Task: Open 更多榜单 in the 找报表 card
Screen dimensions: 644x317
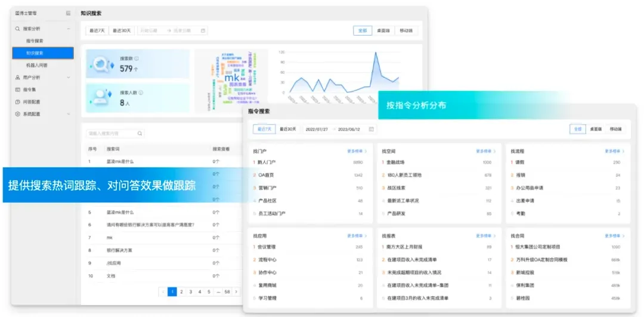Action: click(x=485, y=236)
